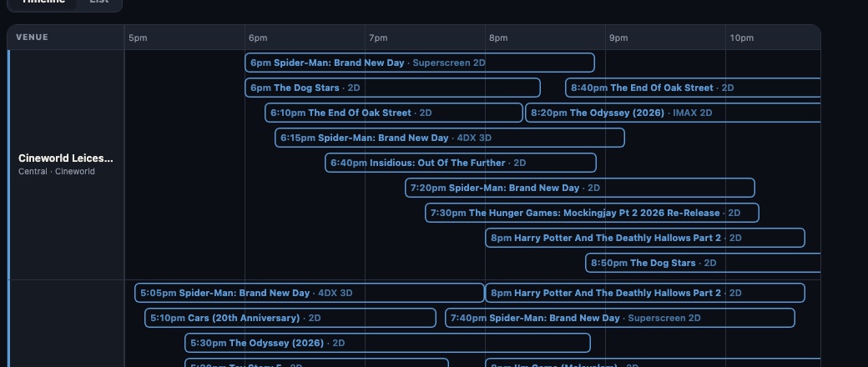Image resolution: width=868 pixels, height=367 pixels.
Task: Open 8:20pm The Odyssey (2026) IMAX 2D showing
Action: [674, 113]
